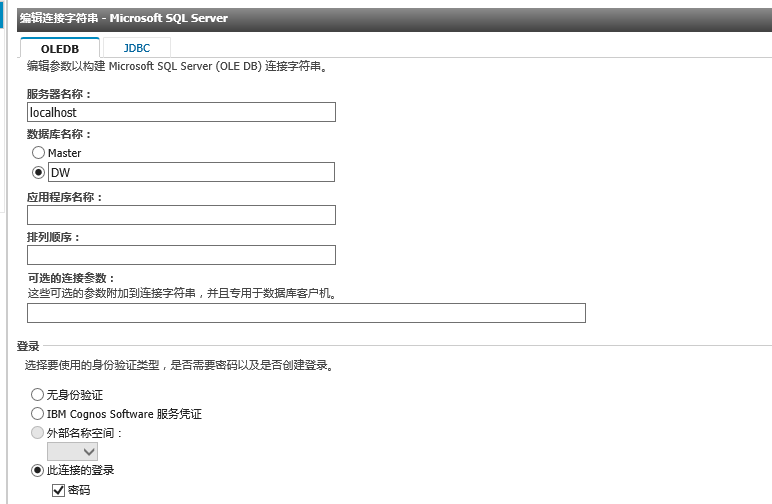Click the 登录 section heading

[28, 346]
